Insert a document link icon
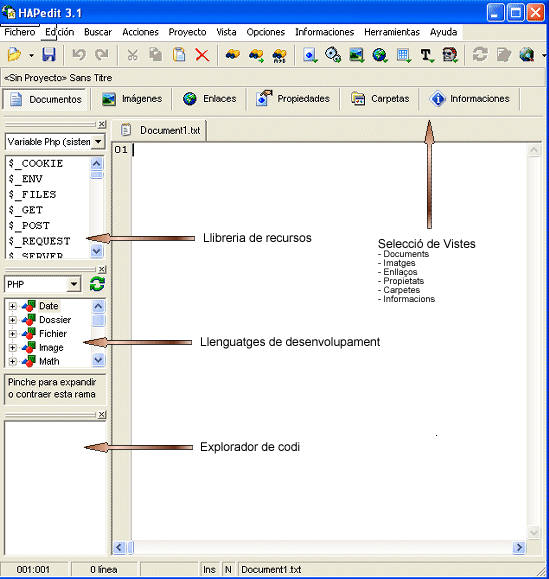Screen dimensions: 549x579 310,55
